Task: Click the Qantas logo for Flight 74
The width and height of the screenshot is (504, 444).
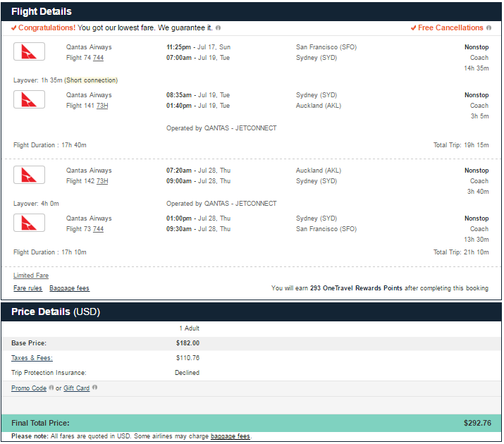Action: [x=29, y=51]
